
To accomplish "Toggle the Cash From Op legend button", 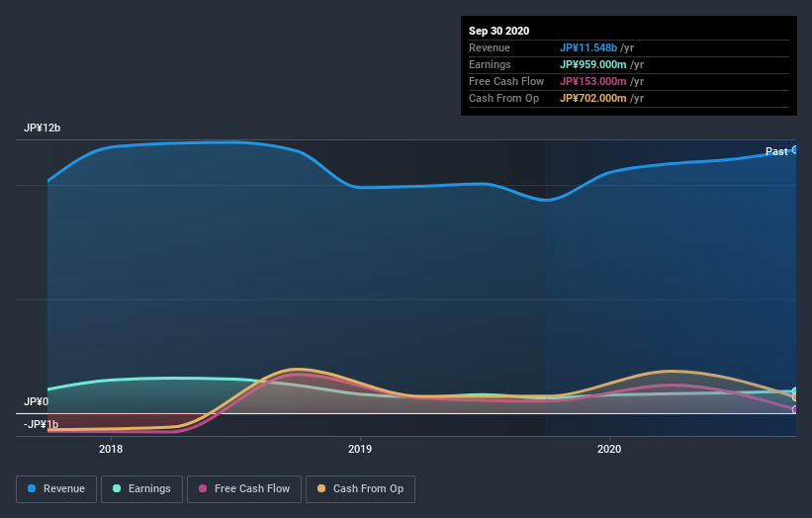I will point(360,489).
